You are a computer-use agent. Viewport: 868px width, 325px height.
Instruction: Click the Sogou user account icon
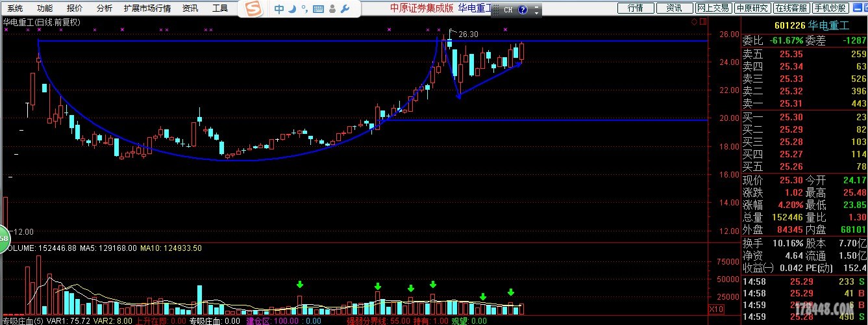click(x=333, y=9)
